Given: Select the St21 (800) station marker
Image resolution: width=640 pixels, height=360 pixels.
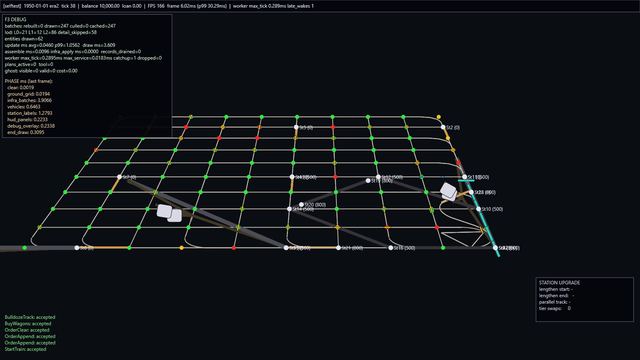Looking at the screenshot, I should click(x=338, y=248).
